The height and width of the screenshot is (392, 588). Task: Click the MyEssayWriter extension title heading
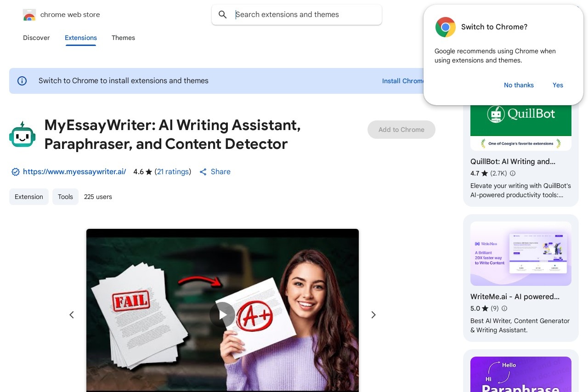(x=173, y=134)
